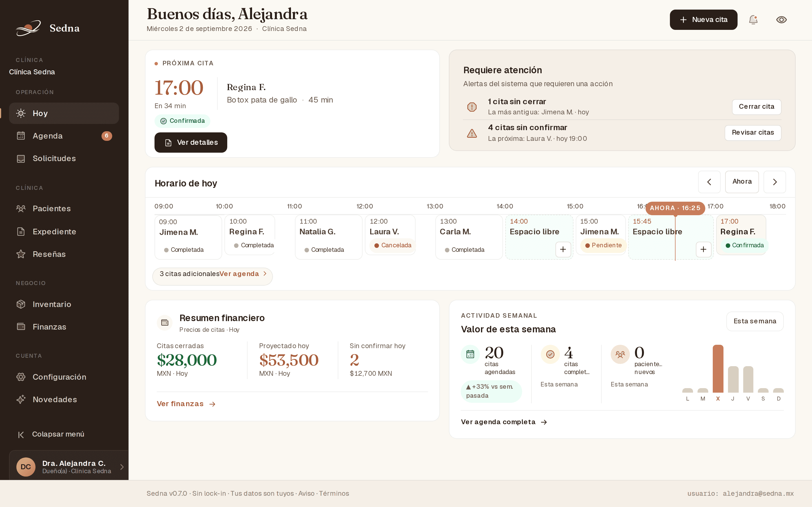Open Esta semana period selector
This screenshot has height=507, width=812.
[754, 321]
